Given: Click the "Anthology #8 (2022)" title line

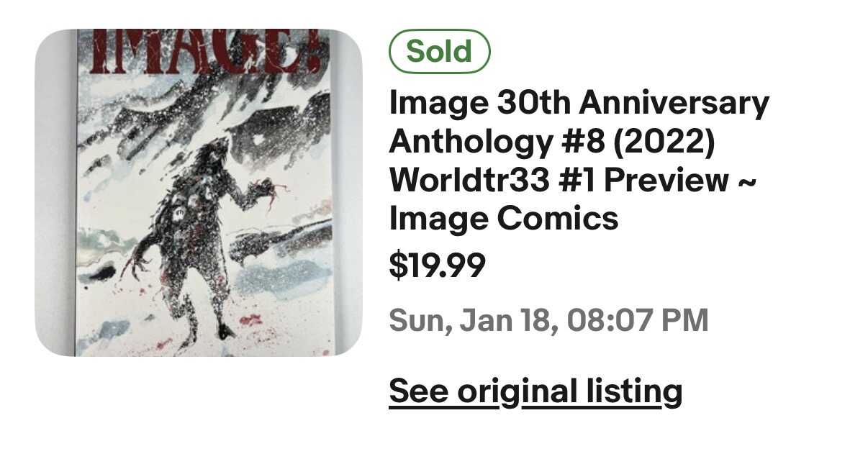Looking at the screenshot, I should click(551, 142).
